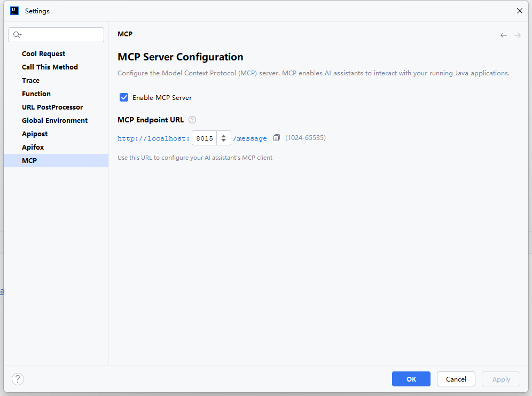Focus the settings search box
The height and width of the screenshot is (396, 532).
(61, 35)
